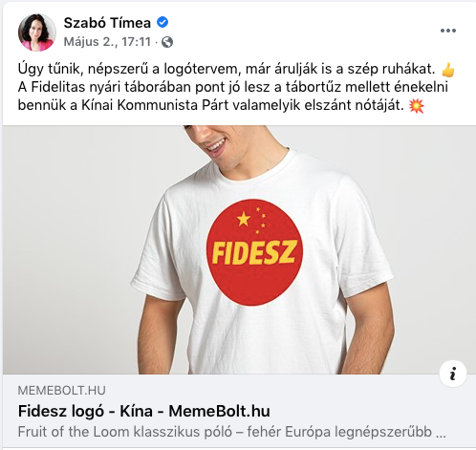The height and width of the screenshot is (450, 476).
Task: Open 'Fidesz logó - Kína - MemeBolt.hu' title
Action: pos(144,411)
